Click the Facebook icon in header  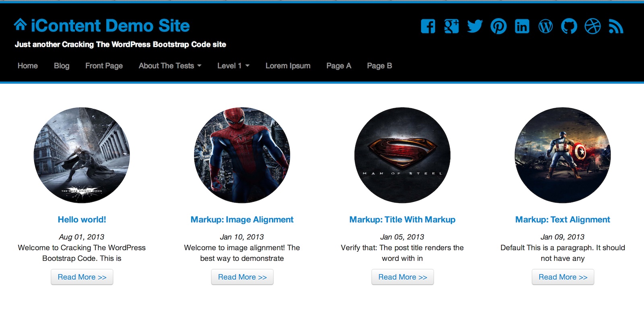tap(428, 27)
